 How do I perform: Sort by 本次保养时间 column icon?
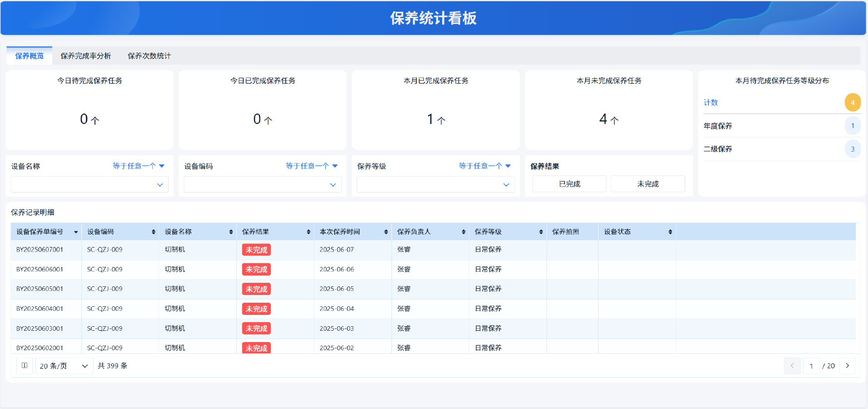point(386,232)
